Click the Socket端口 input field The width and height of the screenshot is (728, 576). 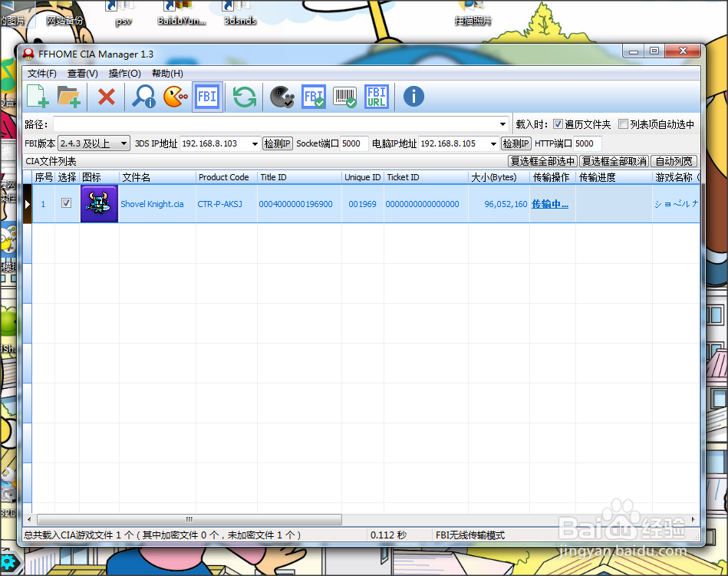354,143
